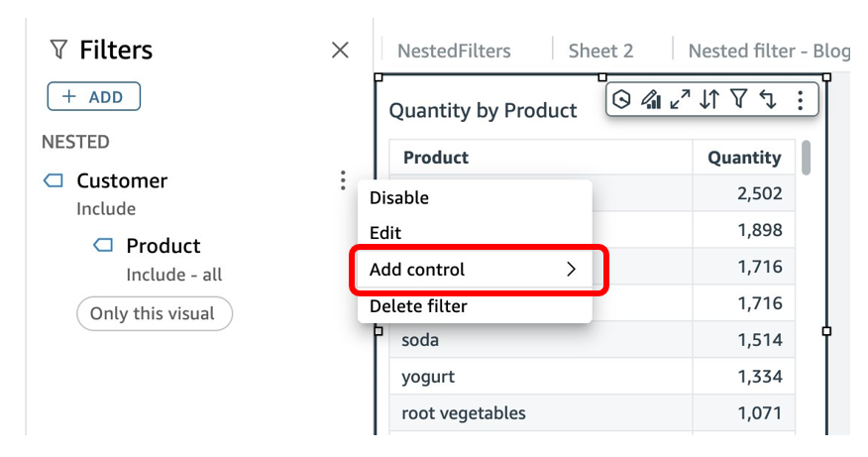Maximize the visual with the expand arrows icon
868x457 pixels.
tap(680, 99)
